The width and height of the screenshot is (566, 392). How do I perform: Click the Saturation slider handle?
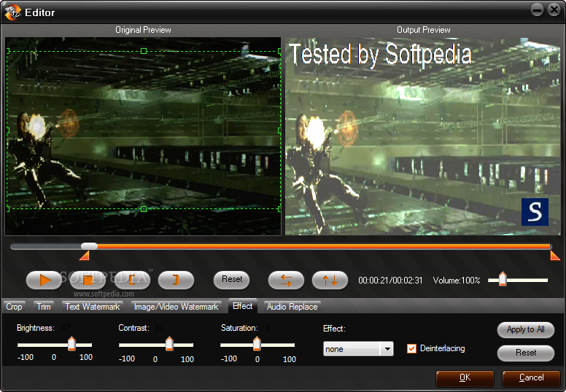click(x=257, y=344)
